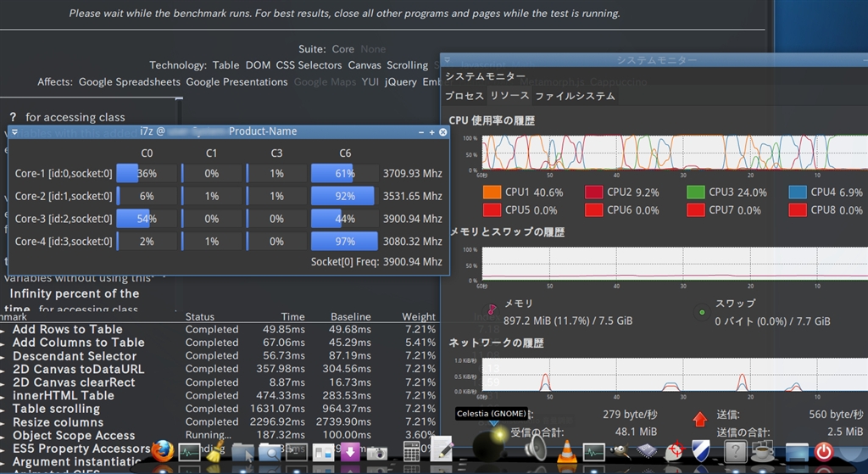Click the orange CPU1 color swatch

point(492,192)
